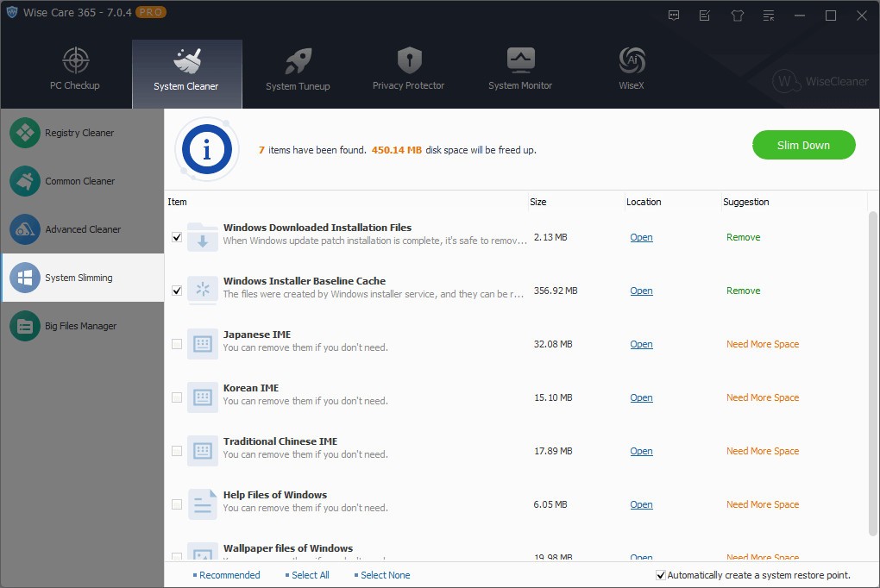Open the skins selector in title bar
Screen dimensions: 880x588
737,15
